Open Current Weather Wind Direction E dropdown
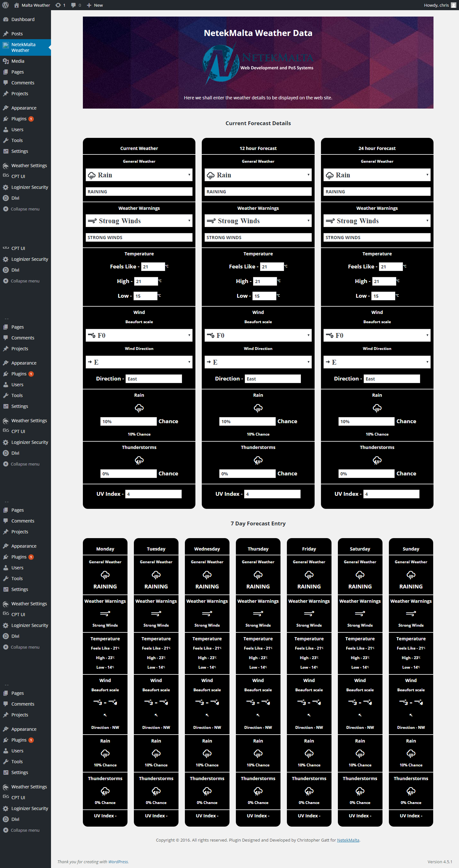459x868 pixels. click(x=139, y=362)
